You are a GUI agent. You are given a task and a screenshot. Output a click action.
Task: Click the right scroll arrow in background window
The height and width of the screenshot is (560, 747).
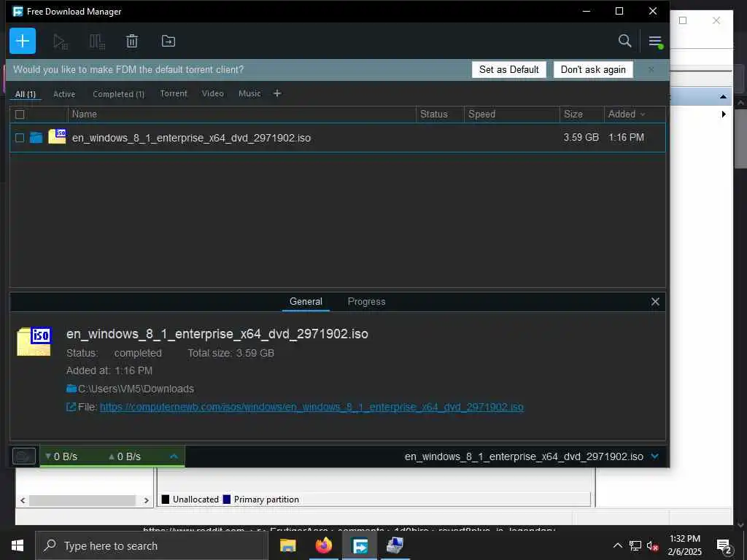pos(146,500)
